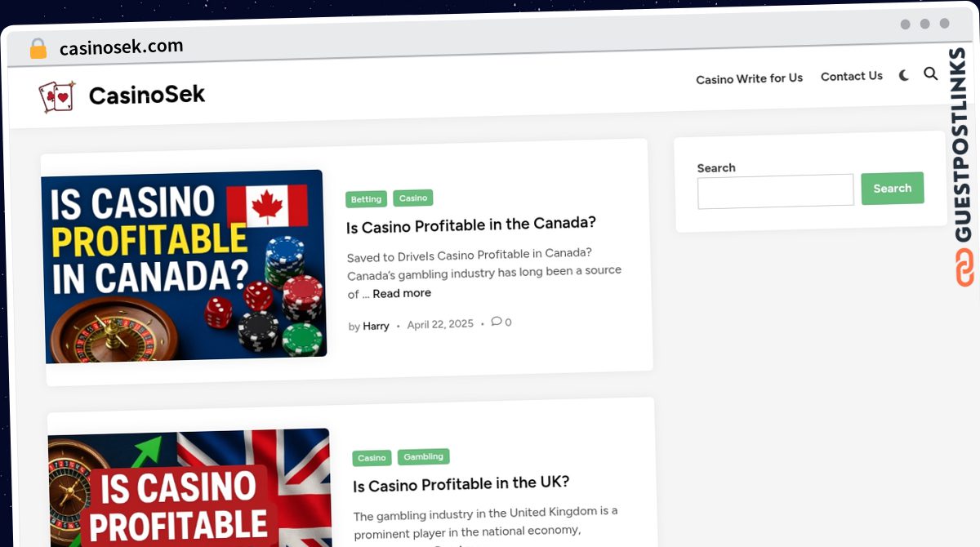Screen dimensions: 980x547
Task: Click the GuestPostLinks chain icon
Action: pos(964,268)
